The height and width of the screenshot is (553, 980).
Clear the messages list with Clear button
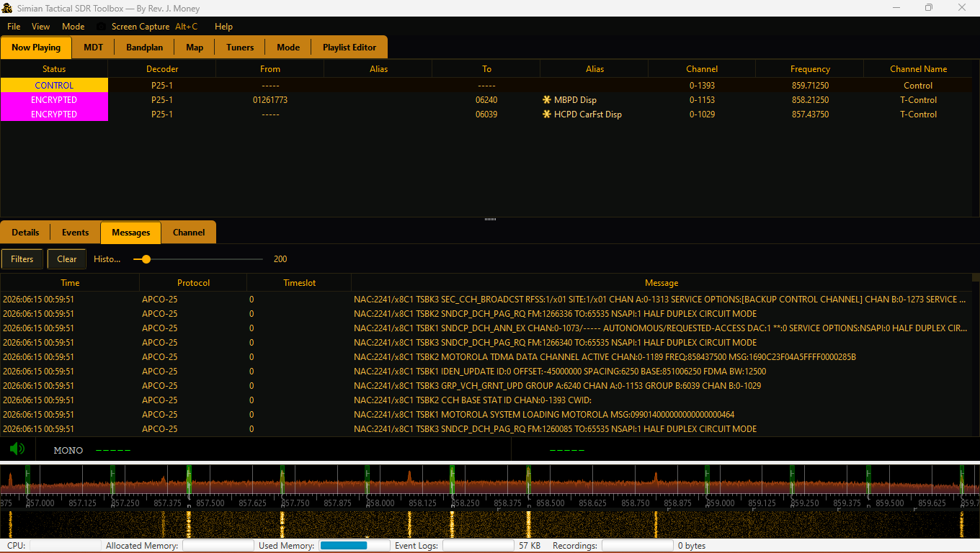click(67, 259)
